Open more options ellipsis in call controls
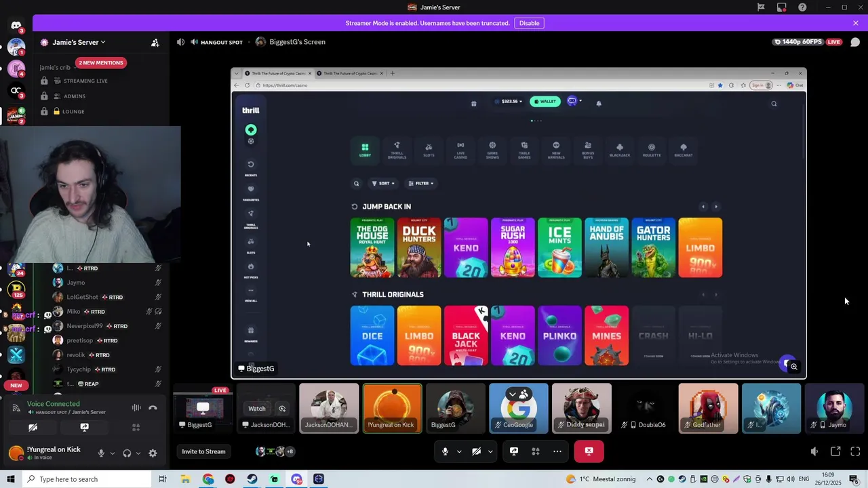 coord(557,451)
